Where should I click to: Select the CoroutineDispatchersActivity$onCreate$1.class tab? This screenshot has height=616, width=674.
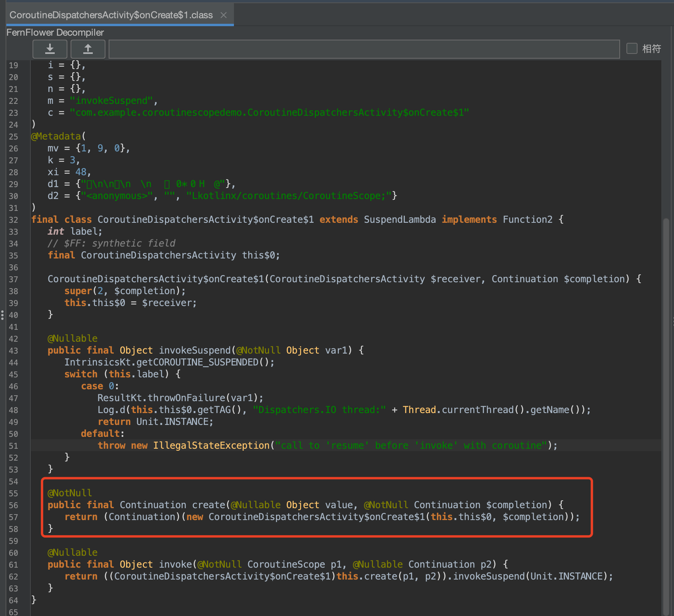111,15
